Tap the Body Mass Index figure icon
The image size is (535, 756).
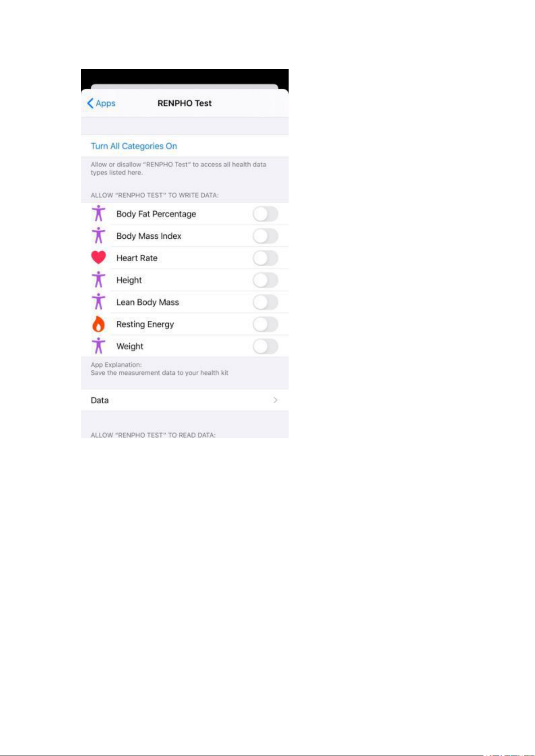point(98,236)
